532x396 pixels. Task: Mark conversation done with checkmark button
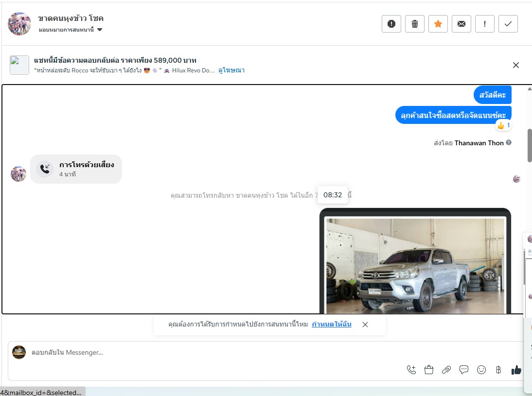click(508, 24)
